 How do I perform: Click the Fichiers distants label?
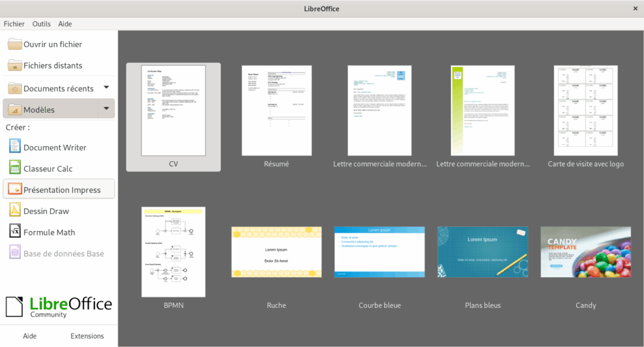coord(53,65)
